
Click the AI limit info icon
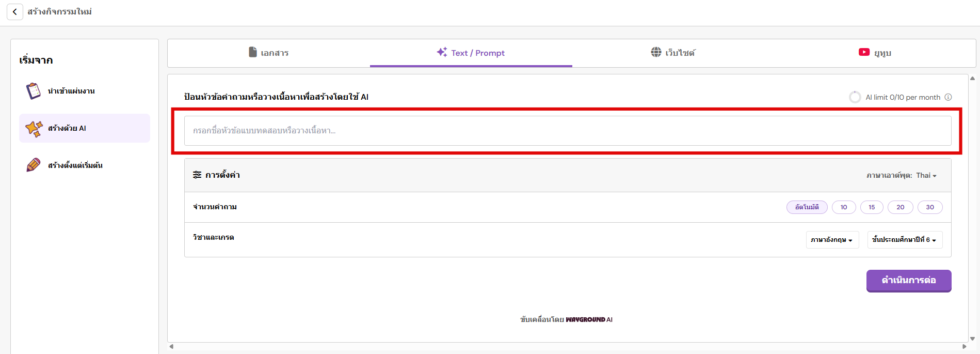click(948, 97)
